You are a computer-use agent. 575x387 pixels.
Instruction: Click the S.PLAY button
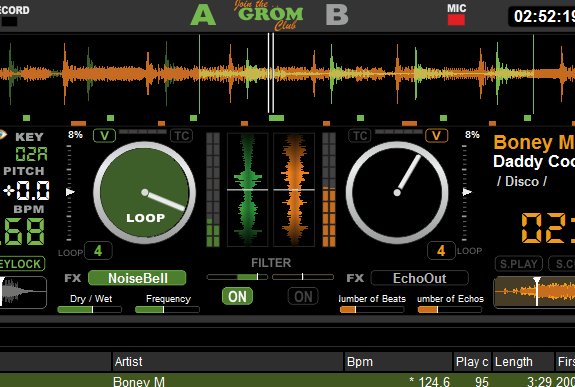pos(519,264)
